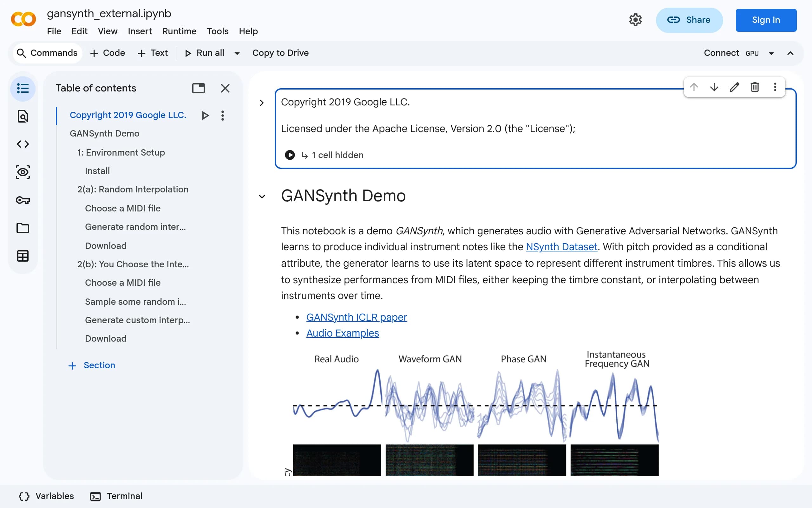Screen dimensions: 812x508
Task: Open the Audio Examples link
Action: point(343,333)
